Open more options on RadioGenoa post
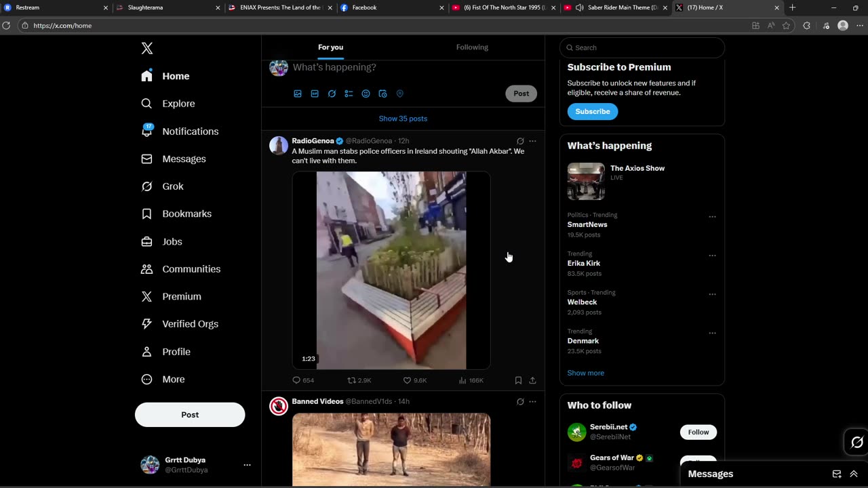 [532, 141]
